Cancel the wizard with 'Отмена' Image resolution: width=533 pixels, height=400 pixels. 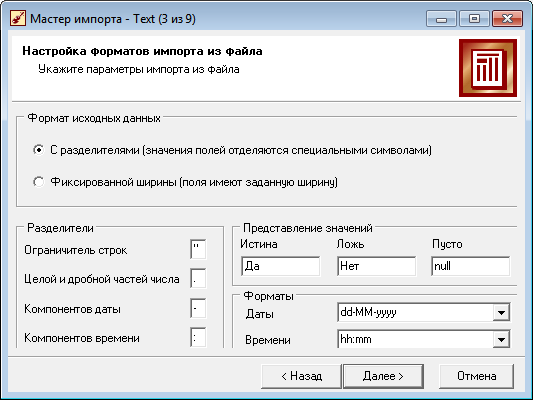click(476, 376)
